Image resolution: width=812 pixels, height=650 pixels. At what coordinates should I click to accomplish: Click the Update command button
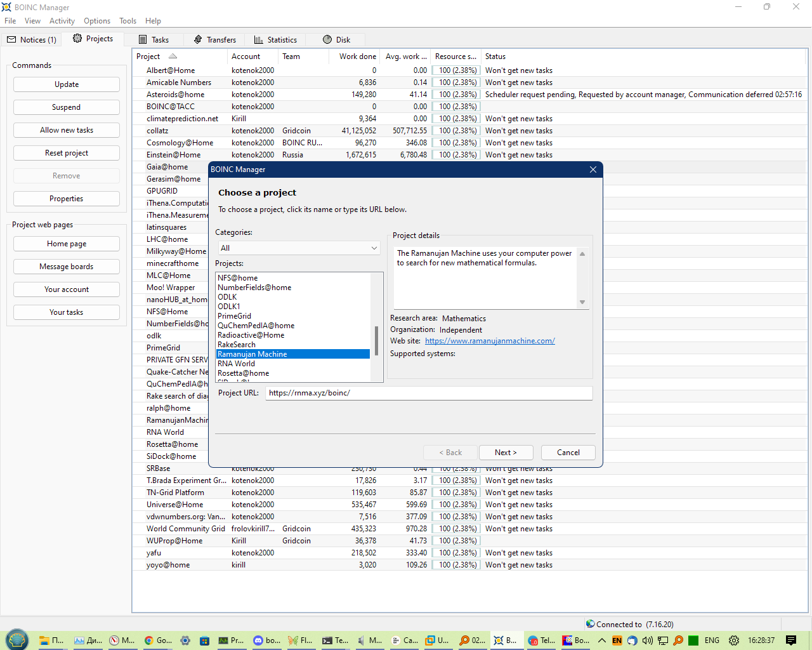(67, 84)
